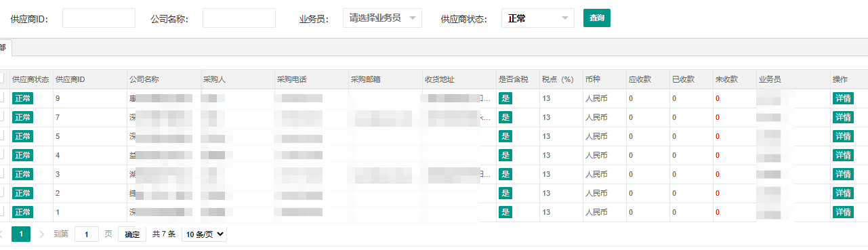868x250 pixels.
Task: Click current page number 1 button
Action: pos(21,234)
